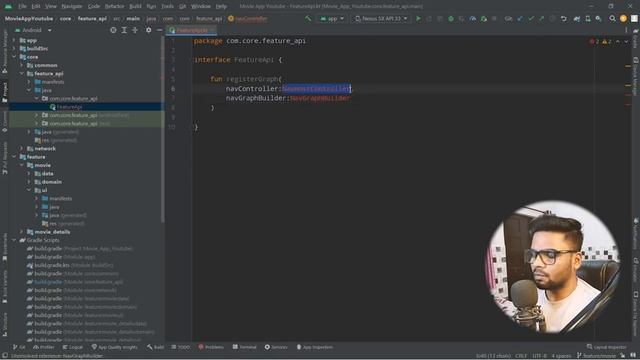The image size is (640, 360).
Task: Open the Build tool window
Action: coord(156,347)
